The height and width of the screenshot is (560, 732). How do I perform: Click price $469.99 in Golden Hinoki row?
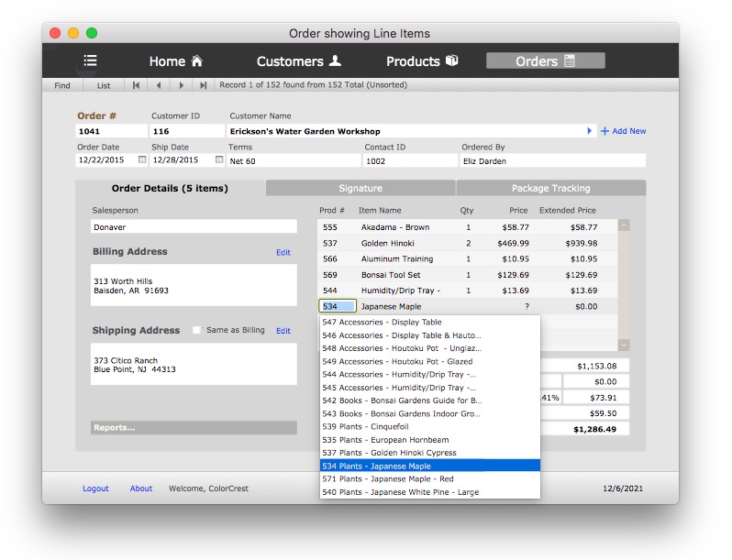coord(513,243)
